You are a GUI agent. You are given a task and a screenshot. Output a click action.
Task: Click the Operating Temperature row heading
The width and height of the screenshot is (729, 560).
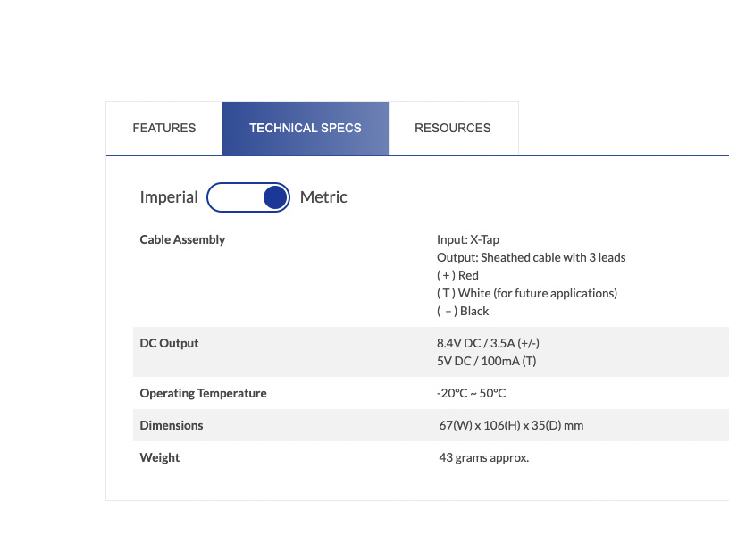[x=203, y=393]
